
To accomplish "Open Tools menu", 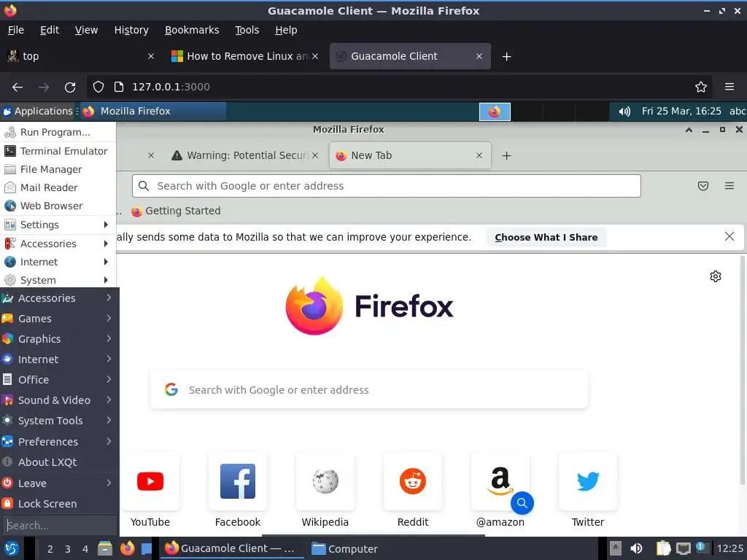I will pyautogui.click(x=247, y=30).
